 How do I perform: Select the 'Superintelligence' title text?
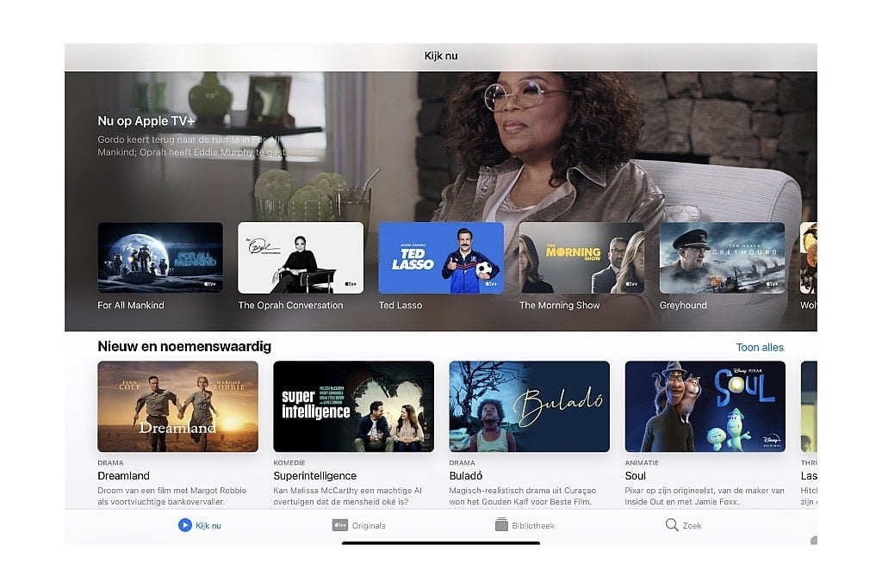(x=315, y=475)
